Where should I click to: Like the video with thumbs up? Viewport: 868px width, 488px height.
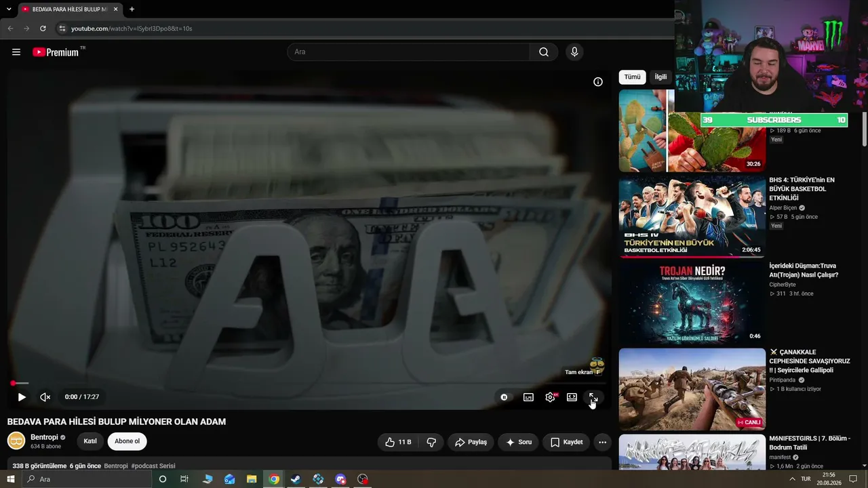click(x=398, y=442)
